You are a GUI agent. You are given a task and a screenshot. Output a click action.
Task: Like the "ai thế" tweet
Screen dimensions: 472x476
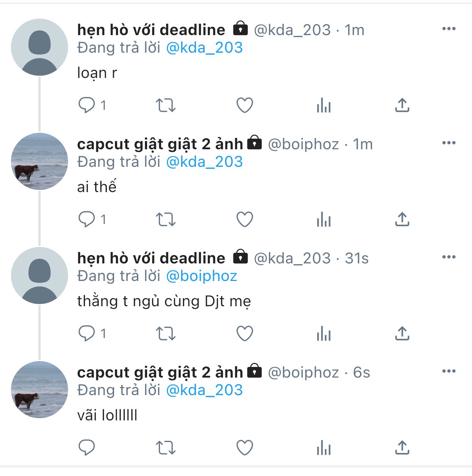(x=245, y=220)
